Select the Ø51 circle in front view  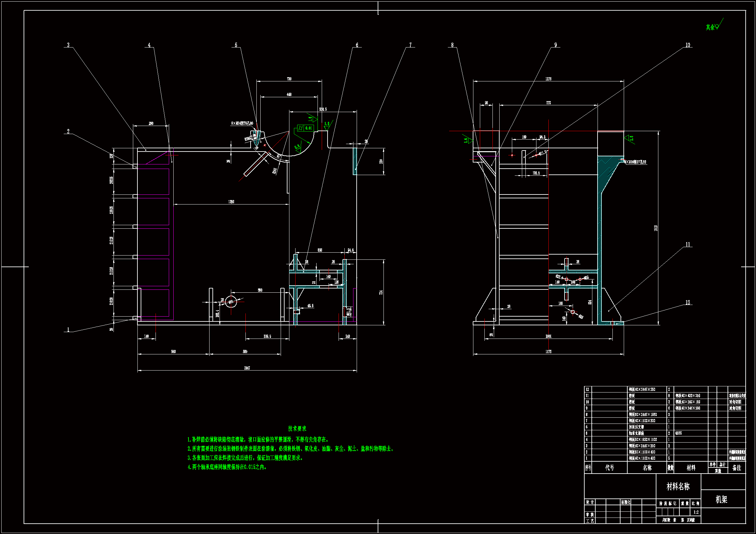[231, 301]
